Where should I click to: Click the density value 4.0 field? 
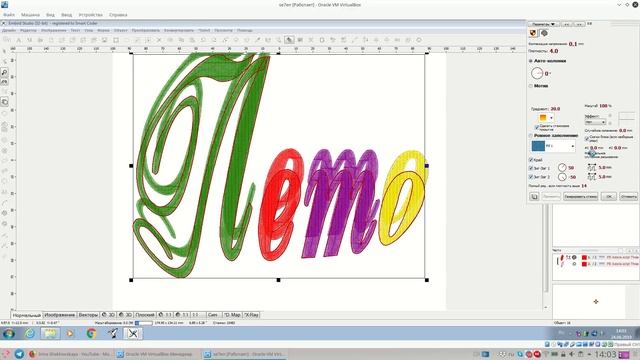554,51
